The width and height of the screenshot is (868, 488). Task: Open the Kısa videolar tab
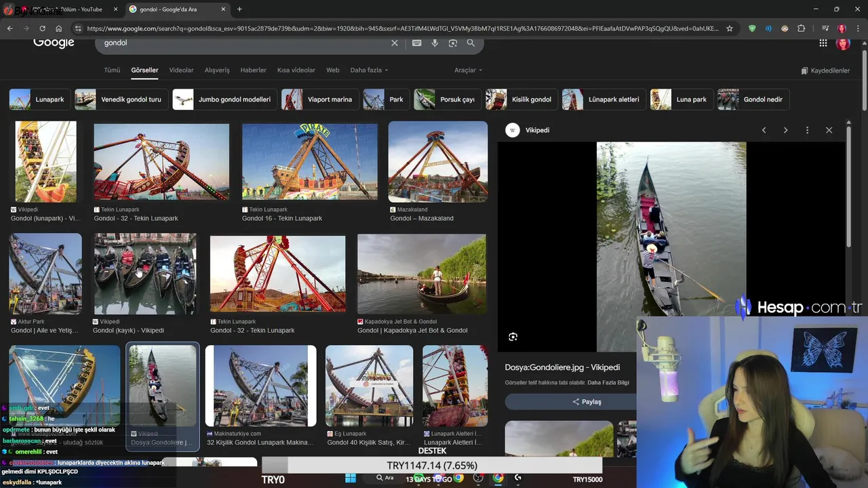(296, 70)
